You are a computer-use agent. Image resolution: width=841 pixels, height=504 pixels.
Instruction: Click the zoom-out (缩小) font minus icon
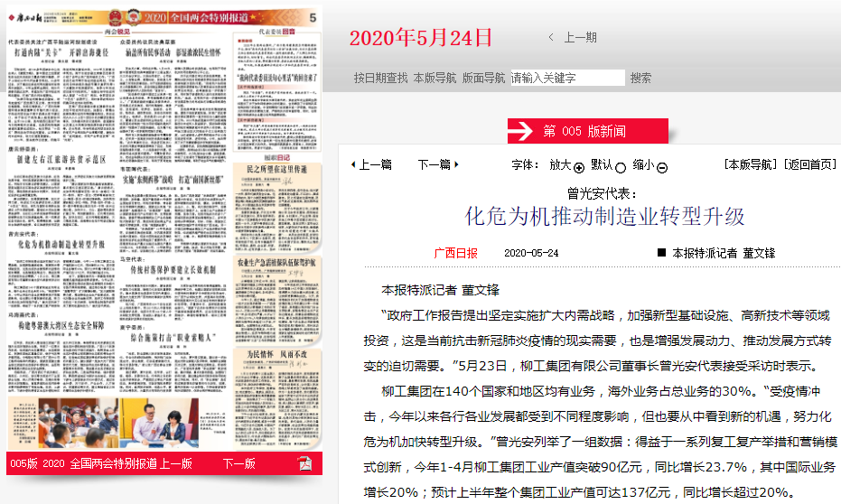point(662,167)
